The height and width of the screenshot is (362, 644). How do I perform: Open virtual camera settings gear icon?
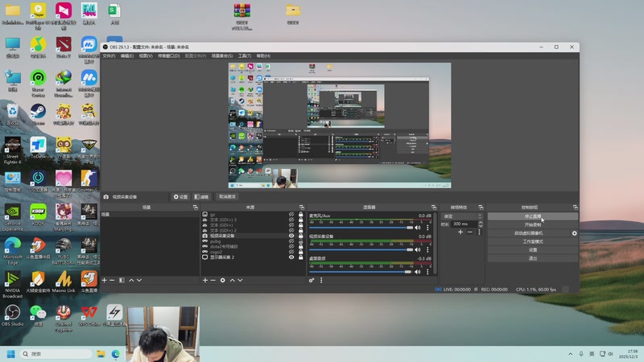pos(574,233)
